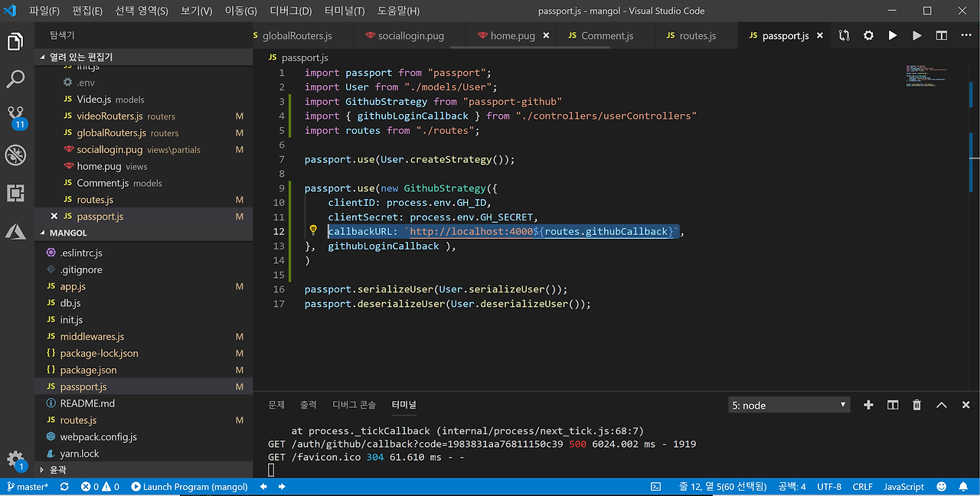The image size is (980, 496).
Task: Maximize the terminal panel with chevron up
Action: pyautogui.click(x=942, y=405)
